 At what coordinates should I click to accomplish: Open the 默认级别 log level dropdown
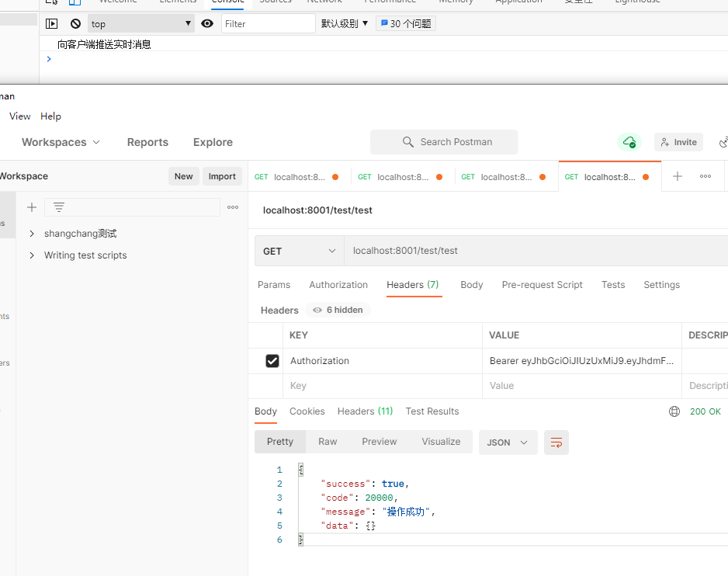point(345,24)
